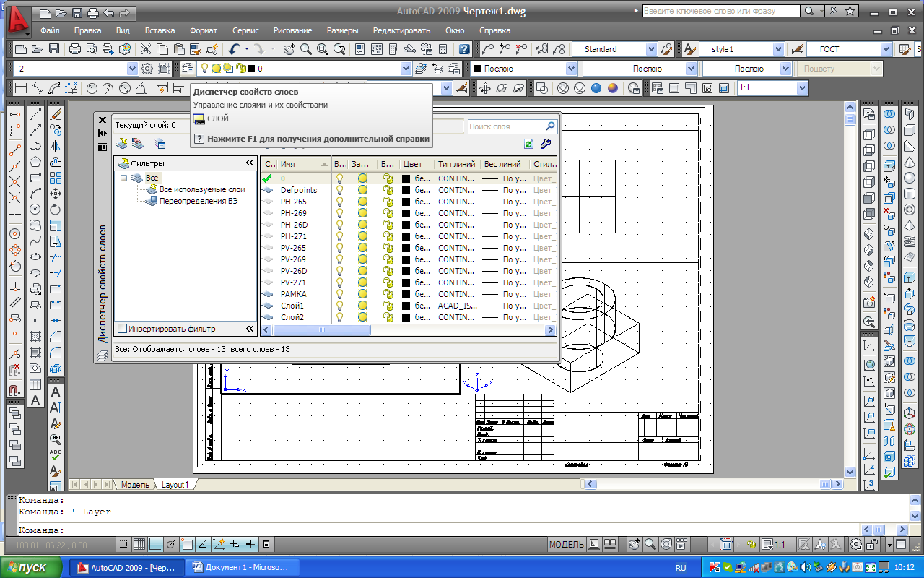Click the Refresh icon in layer manager
Viewport: 924px width, 578px height.
(530, 144)
